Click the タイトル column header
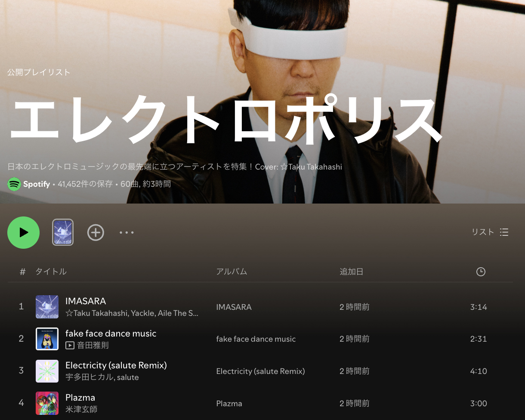The height and width of the screenshot is (420, 525). (51, 272)
